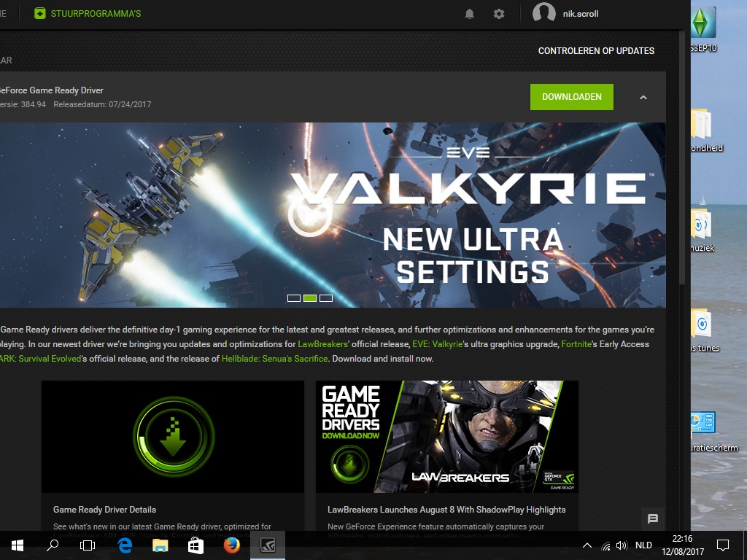Click the version 384.94 text
This screenshot has height=560, width=747.
coord(23,104)
